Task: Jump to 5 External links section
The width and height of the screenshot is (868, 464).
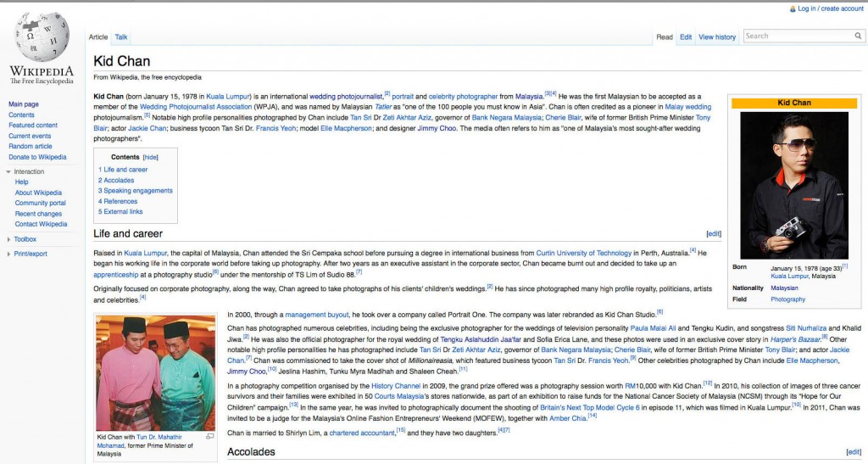Action: coord(120,211)
